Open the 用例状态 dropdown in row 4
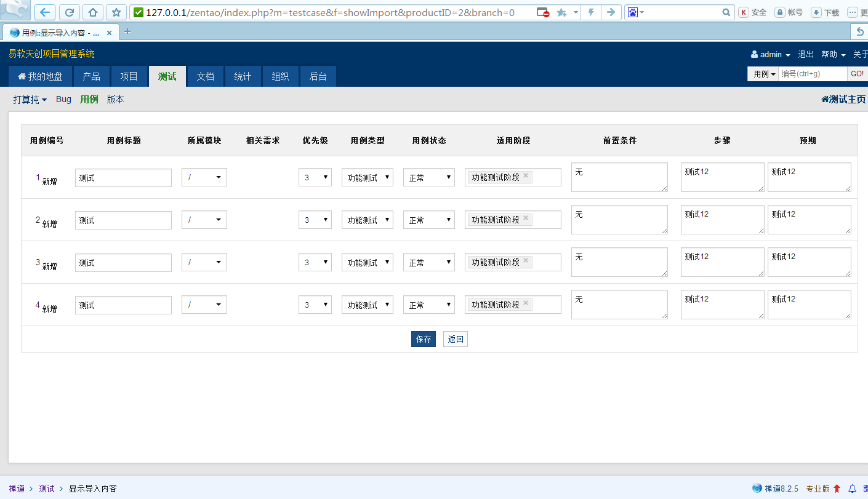The image size is (868, 499). pyautogui.click(x=429, y=305)
